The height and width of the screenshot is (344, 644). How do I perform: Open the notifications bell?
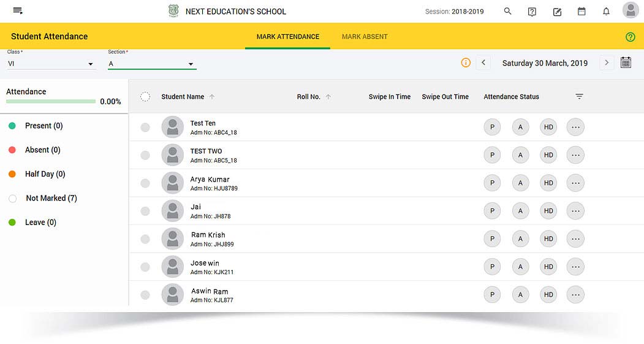pos(606,12)
